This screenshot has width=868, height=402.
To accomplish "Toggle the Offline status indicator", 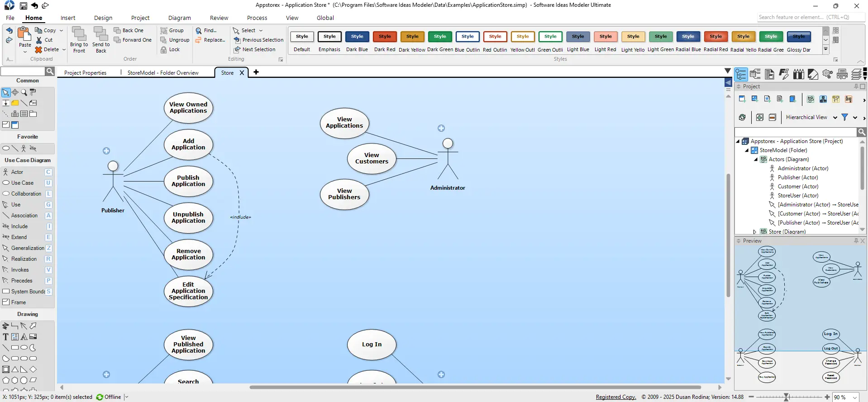I will coord(109,397).
